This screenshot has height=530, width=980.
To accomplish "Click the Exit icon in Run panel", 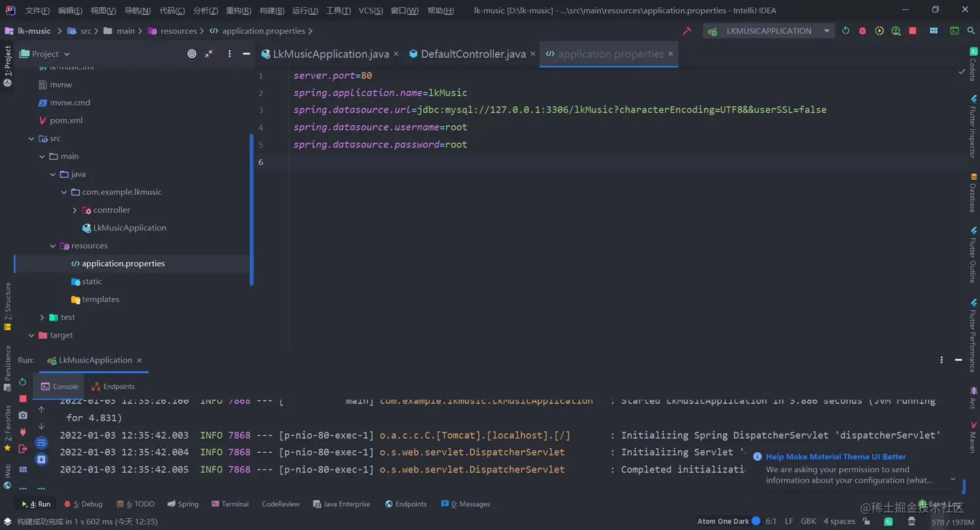I will click(x=23, y=449).
